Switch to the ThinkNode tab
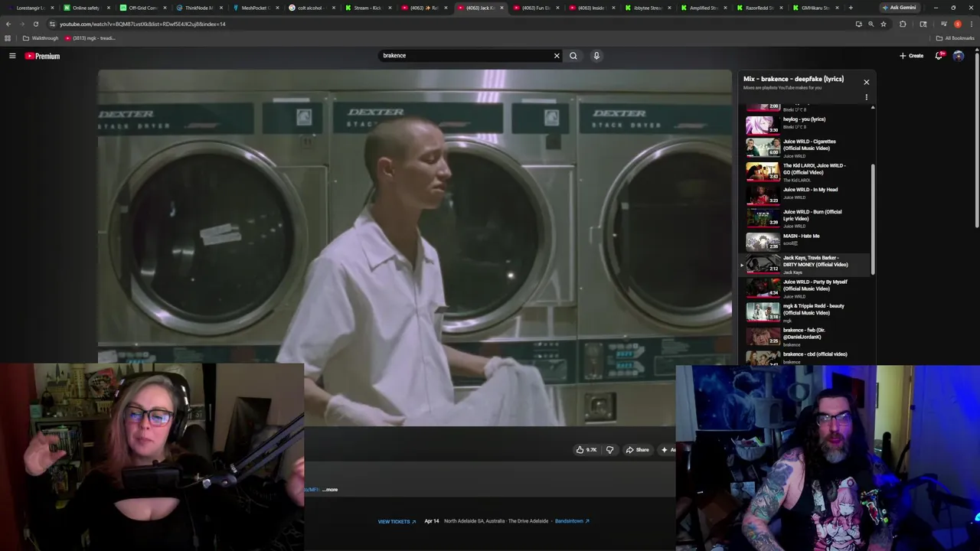Screen dimensions: 980x551 pos(198,8)
